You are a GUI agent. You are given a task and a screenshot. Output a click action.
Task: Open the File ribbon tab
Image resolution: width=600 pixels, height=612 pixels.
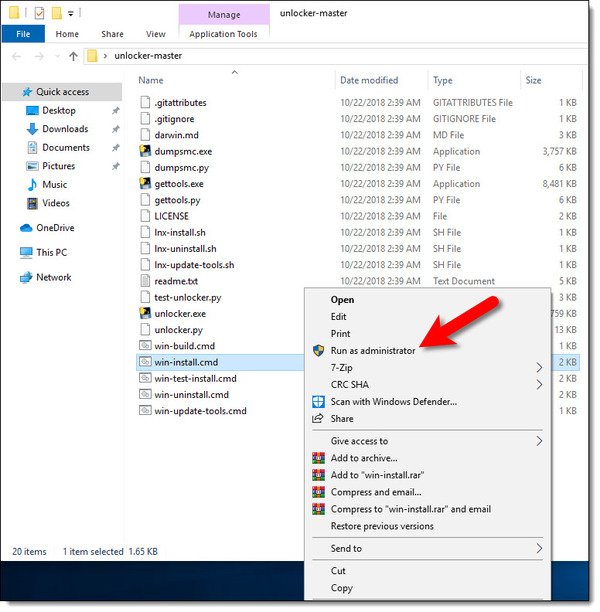23,34
